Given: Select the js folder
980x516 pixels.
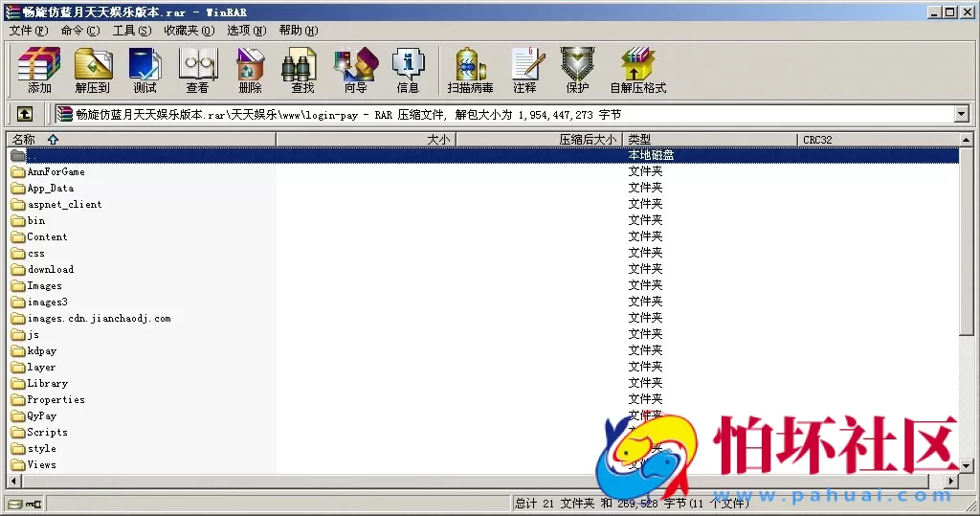Looking at the screenshot, I should (25, 334).
